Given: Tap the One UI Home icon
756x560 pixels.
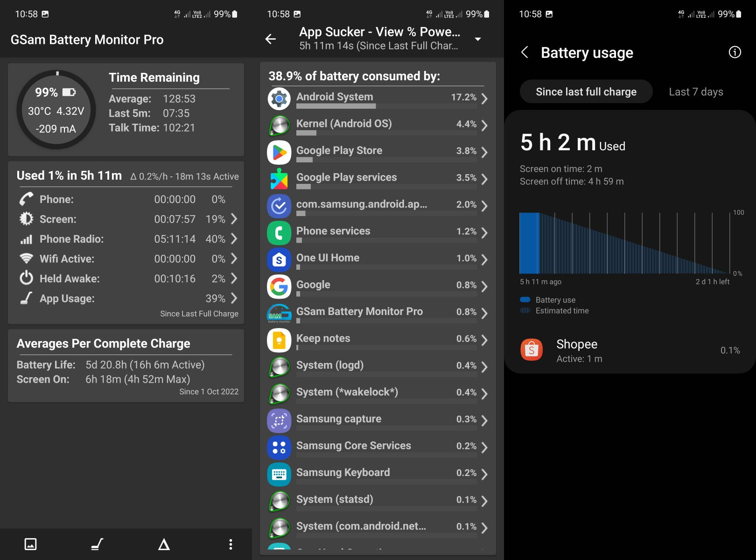Looking at the screenshot, I should pos(279,259).
